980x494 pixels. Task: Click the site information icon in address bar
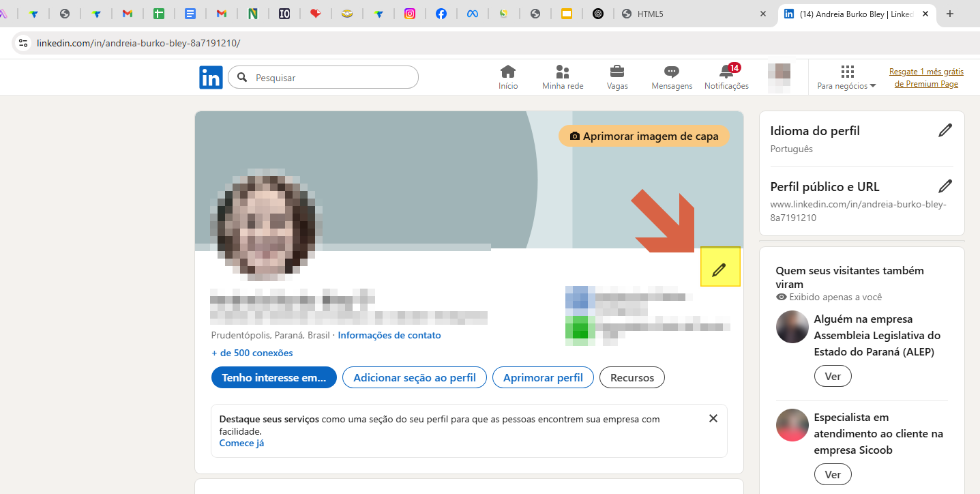pos(23,43)
